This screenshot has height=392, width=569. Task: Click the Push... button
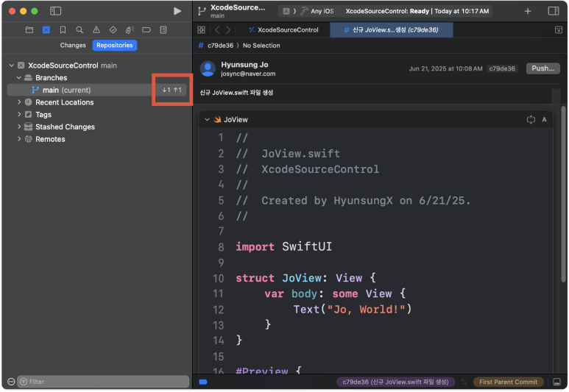click(x=543, y=68)
